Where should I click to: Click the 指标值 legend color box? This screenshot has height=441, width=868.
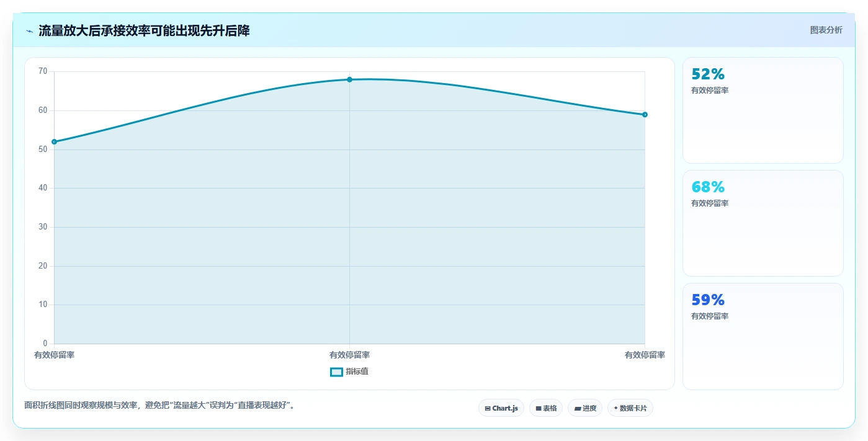[x=336, y=372]
